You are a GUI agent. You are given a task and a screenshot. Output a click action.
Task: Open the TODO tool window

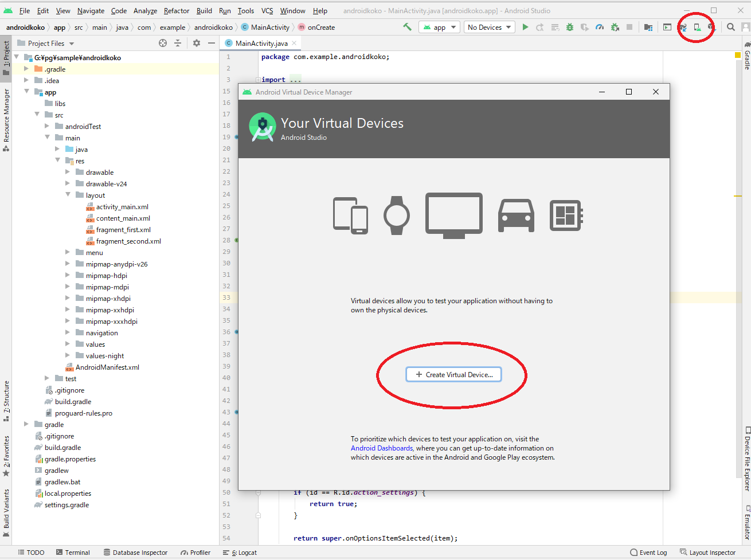(31, 553)
